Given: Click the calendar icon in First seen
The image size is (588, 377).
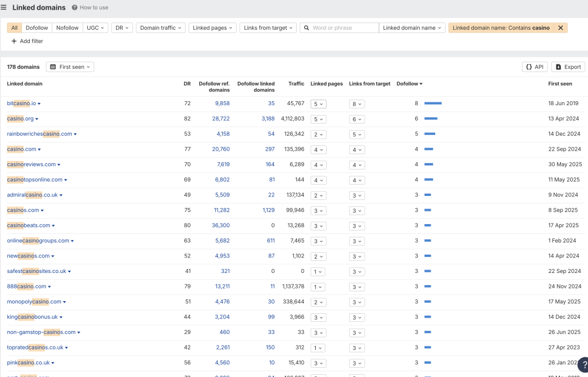Looking at the screenshot, I should pos(53,67).
